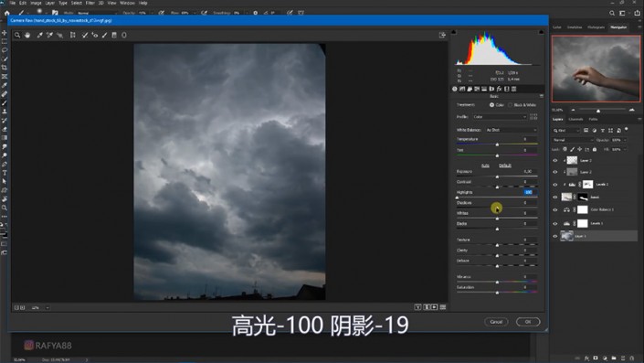This screenshot has width=644, height=363.
Task: Open the Window menu
Action: click(x=127, y=3)
